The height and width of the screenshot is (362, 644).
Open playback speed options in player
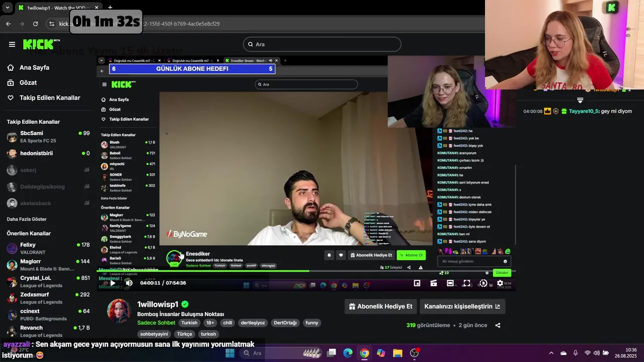tap(484, 283)
